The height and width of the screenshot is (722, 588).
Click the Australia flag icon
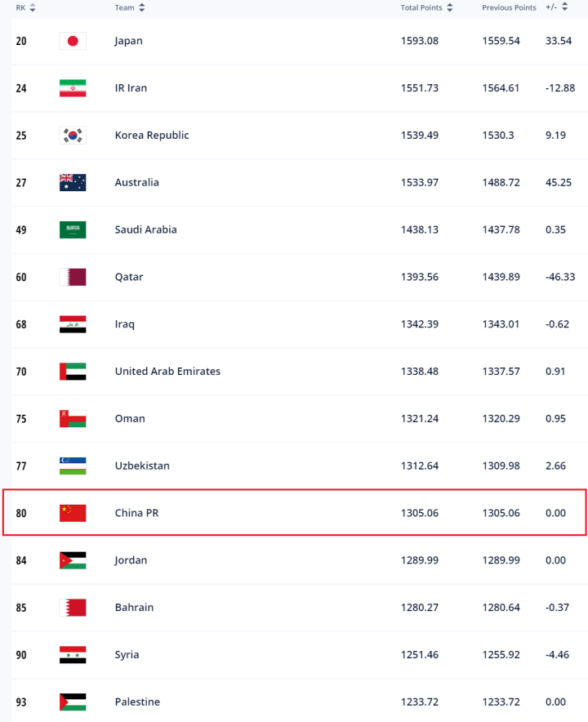point(72,183)
